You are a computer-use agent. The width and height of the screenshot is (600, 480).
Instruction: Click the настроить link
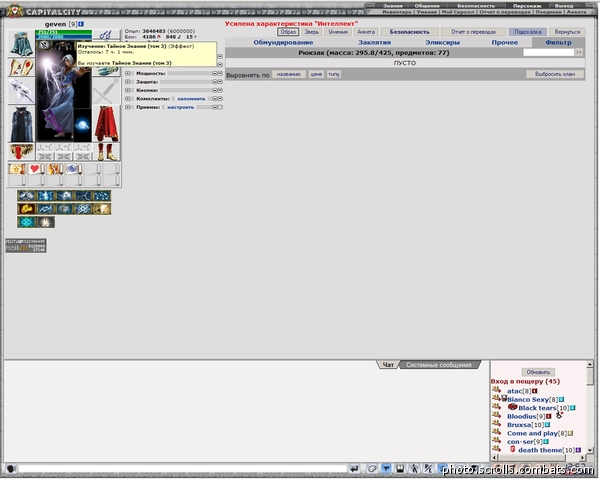click(x=181, y=107)
